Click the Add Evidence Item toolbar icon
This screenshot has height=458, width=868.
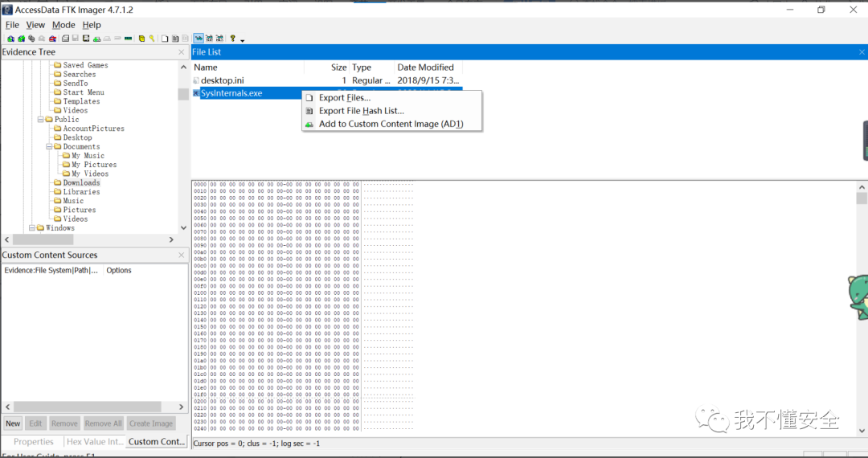(x=10, y=39)
